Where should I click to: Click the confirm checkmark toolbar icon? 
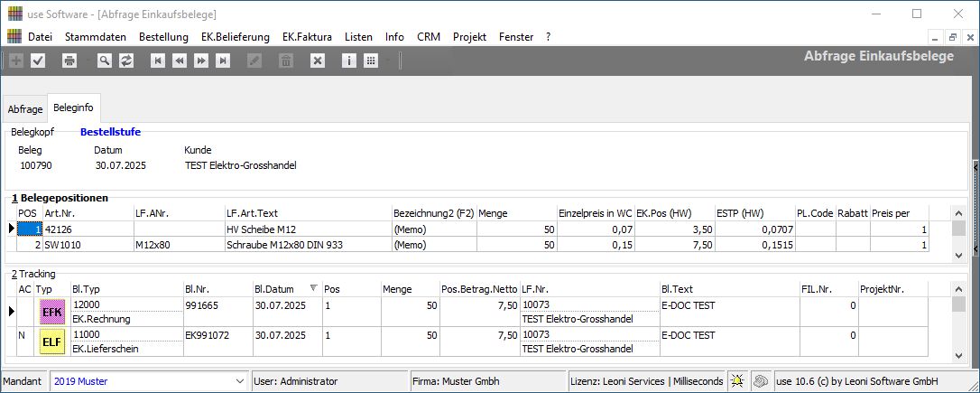pos(38,61)
